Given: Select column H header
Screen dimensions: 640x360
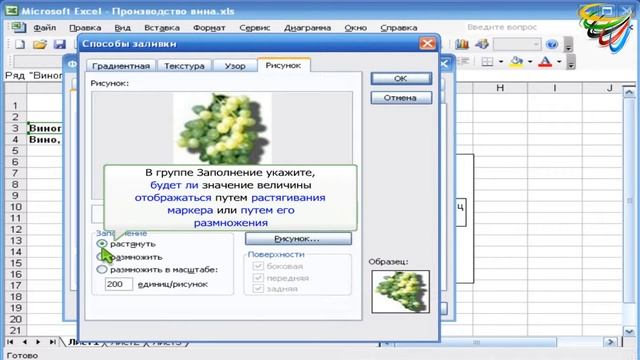Looking at the screenshot, I should point(500,88).
